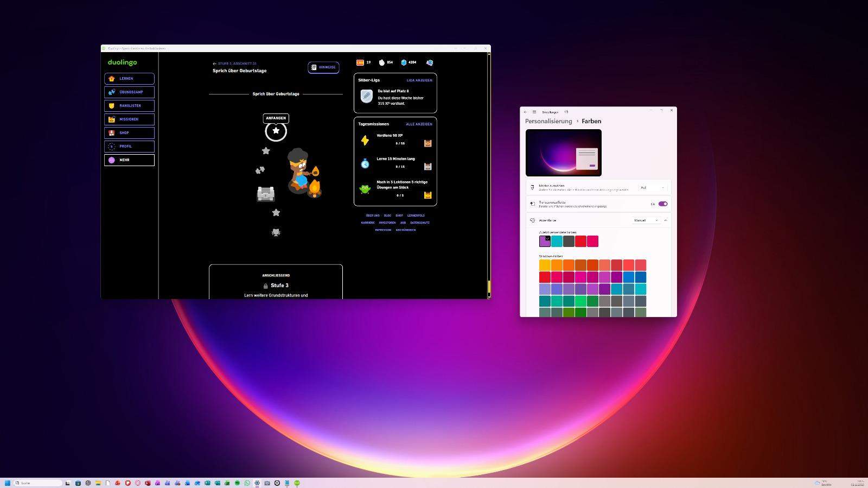Pick the red swatch in recently used colors
Screen dimensions: 868x488
pos(580,241)
